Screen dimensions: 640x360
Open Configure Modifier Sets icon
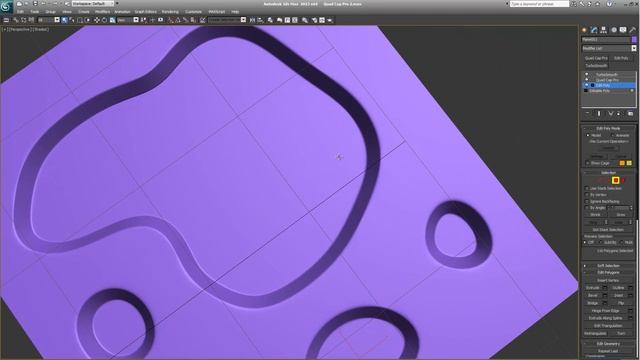pyautogui.click(x=630, y=113)
